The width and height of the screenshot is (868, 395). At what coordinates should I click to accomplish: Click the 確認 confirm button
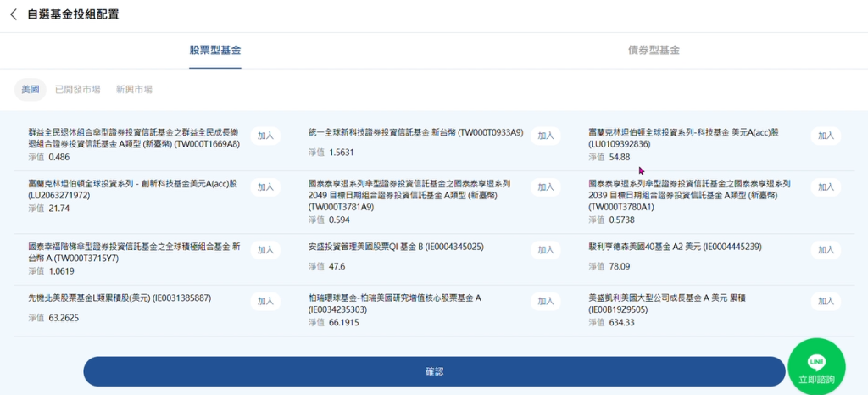tap(435, 372)
